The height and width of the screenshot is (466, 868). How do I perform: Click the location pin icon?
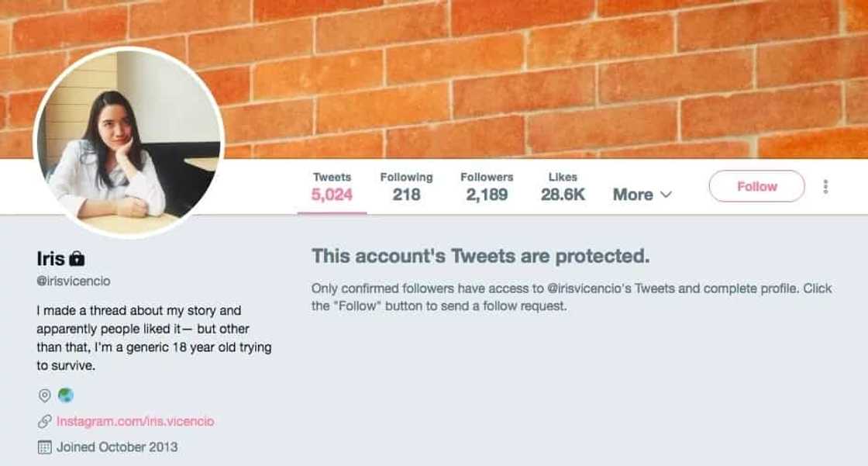pos(45,395)
